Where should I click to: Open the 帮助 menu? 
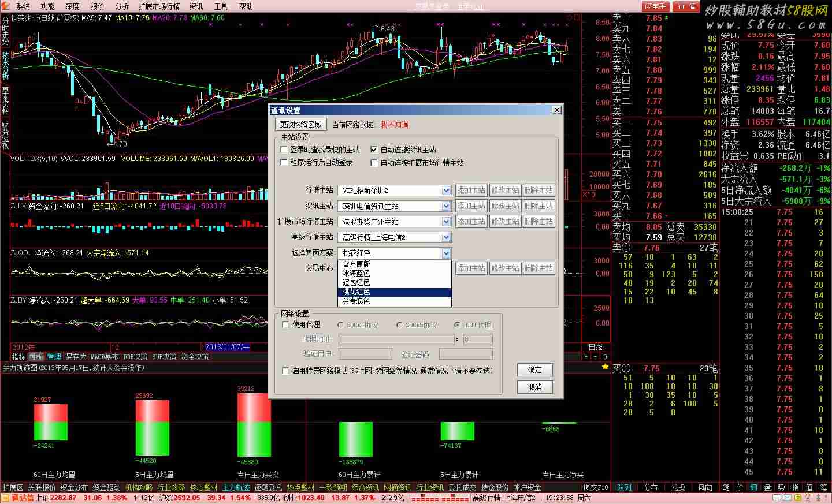(x=246, y=6)
